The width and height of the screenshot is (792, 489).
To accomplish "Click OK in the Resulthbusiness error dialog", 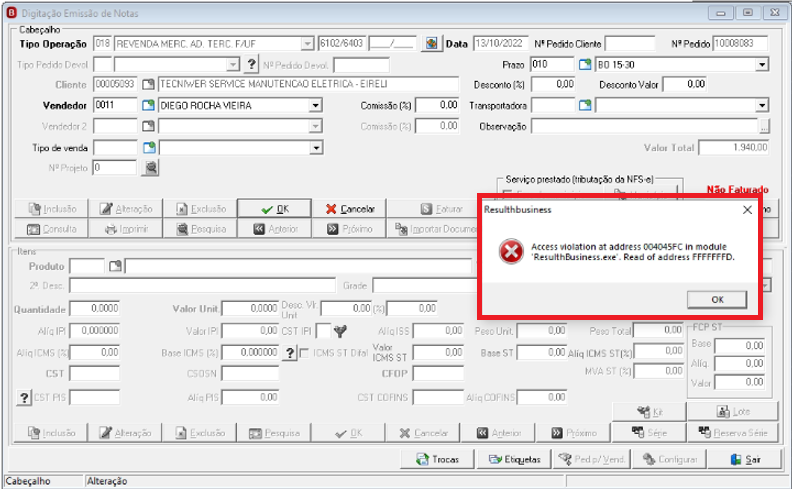I will (x=717, y=300).
